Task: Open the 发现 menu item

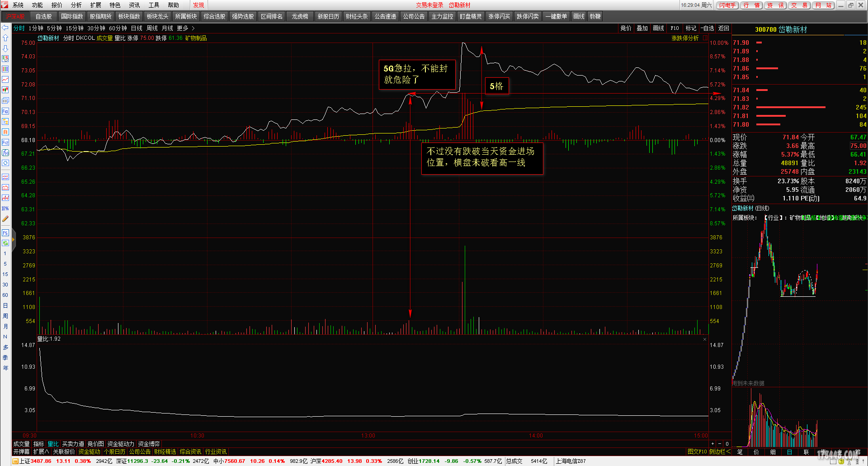Action: [198, 5]
